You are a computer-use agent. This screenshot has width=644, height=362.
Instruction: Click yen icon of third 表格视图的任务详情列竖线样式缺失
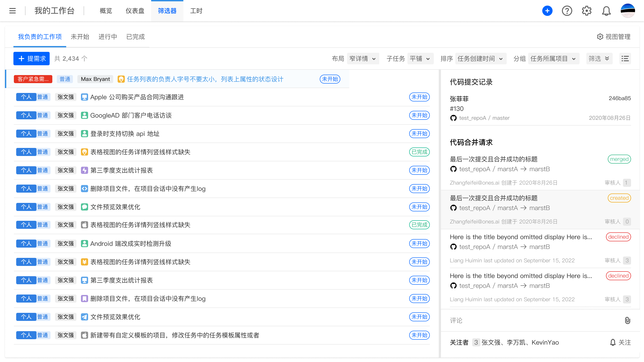pyautogui.click(x=85, y=262)
